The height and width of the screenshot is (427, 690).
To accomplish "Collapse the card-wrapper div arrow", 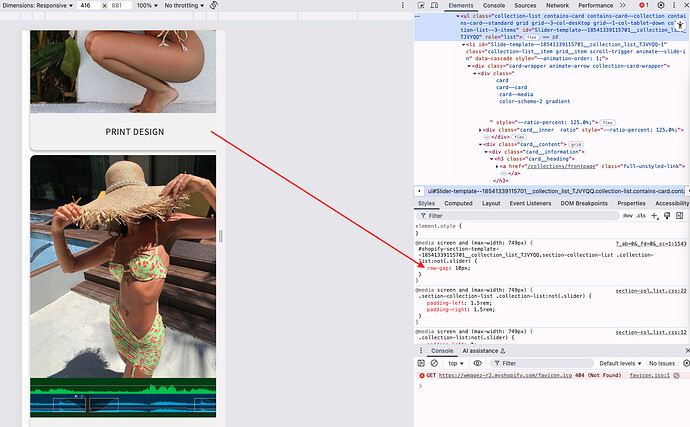I will 469,66.
